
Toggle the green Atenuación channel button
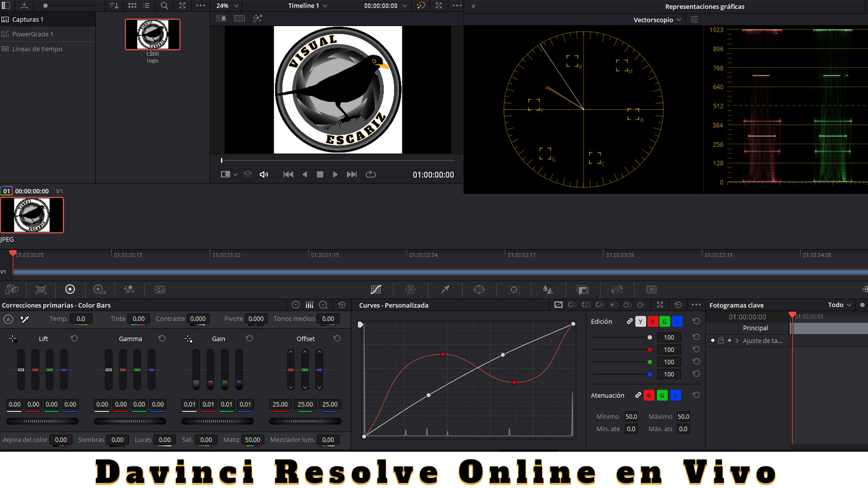[662, 395]
